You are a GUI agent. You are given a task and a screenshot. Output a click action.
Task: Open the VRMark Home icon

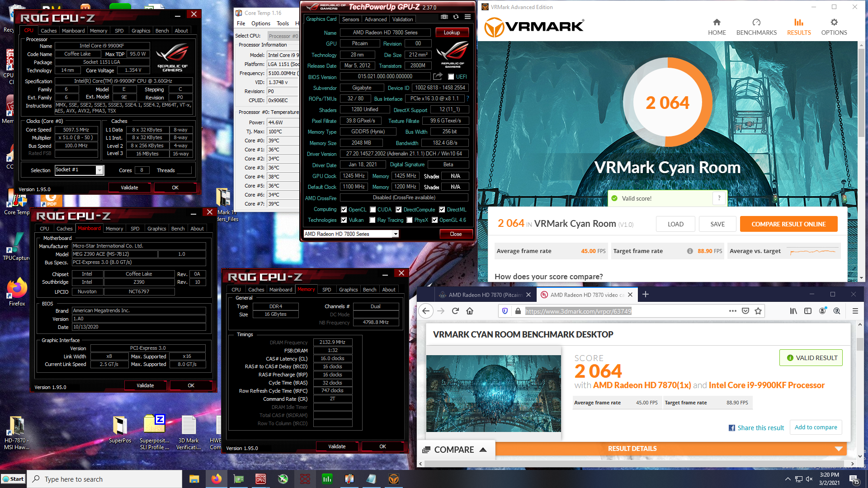click(717, 22)
